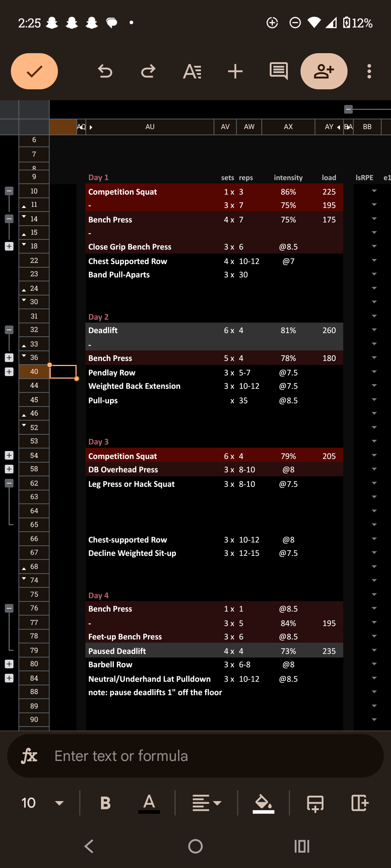Change cell fill color
The height and width of the screenshot is (868, 391).
(x=263, y=803)
